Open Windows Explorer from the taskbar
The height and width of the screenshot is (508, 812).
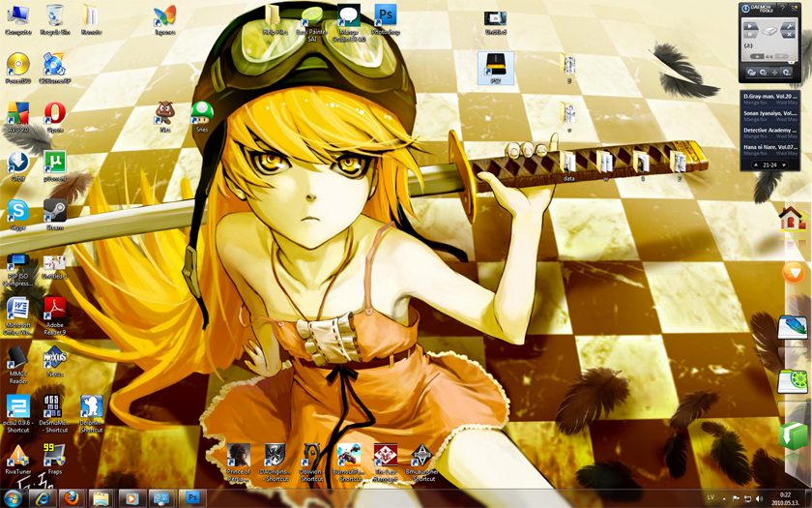pyautogui.click(x=101, y=498)
